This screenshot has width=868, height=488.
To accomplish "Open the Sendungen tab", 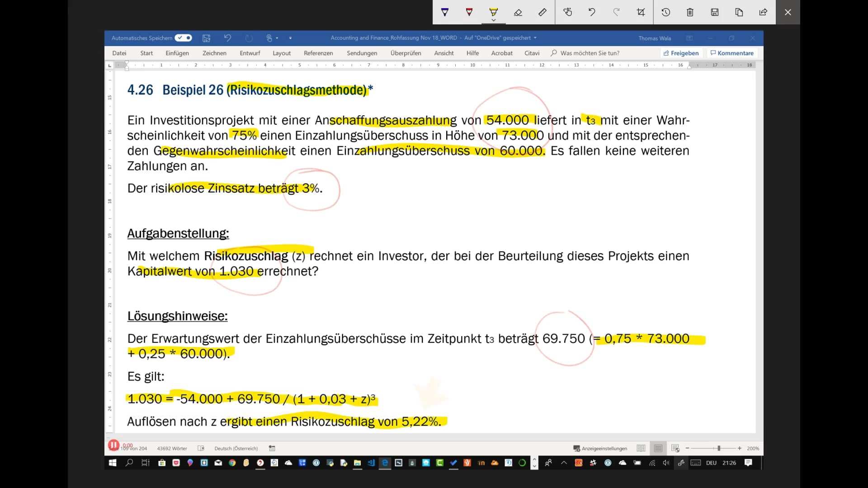I will pyautogui.click(x=362, y=53).
